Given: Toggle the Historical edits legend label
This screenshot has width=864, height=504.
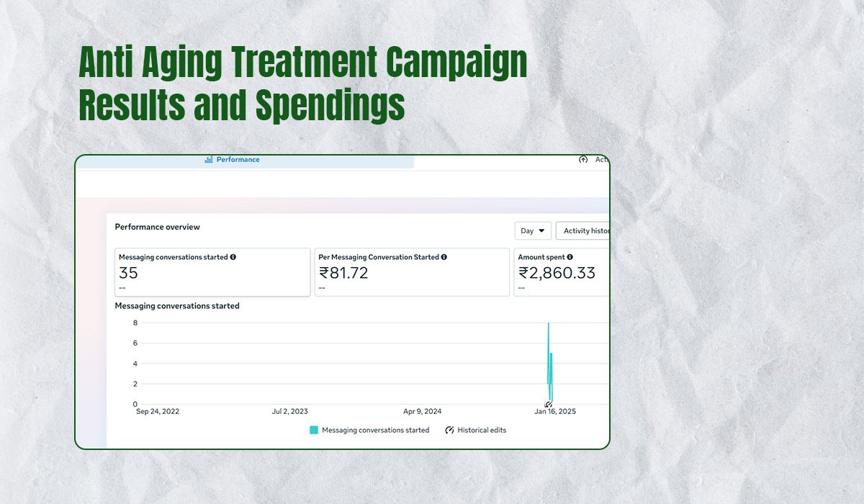Looking at the screenshot, I should (482, 430).
